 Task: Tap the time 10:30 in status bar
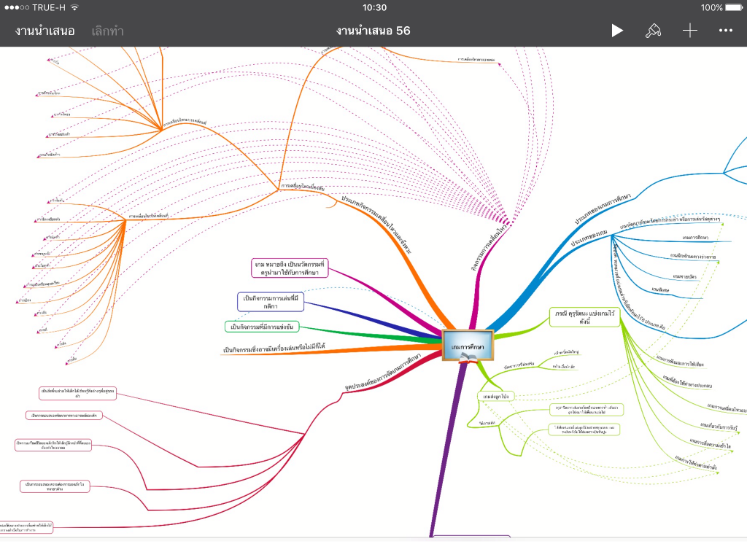click(374, 7)
